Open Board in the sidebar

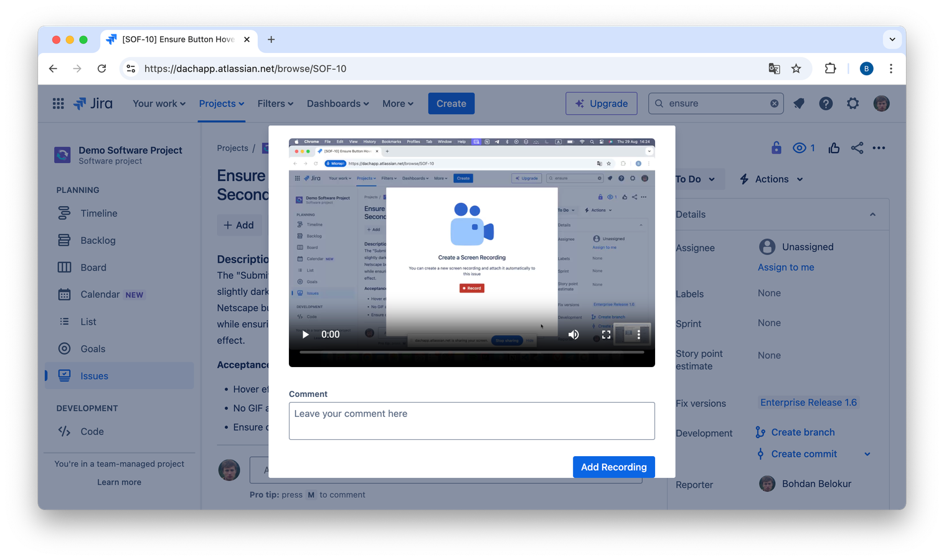point(119,268)
